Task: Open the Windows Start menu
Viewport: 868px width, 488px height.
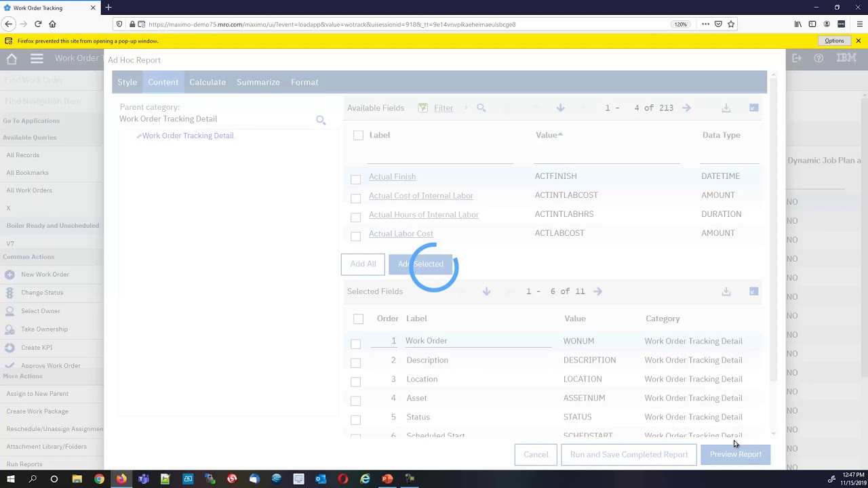Action: 10,479
